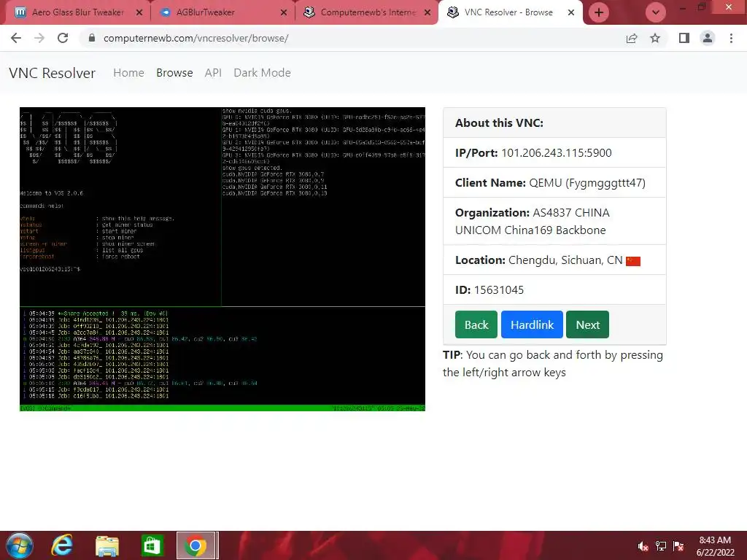Open the Browse nav link
The image size is (747, 560).
tap(174, 73)
